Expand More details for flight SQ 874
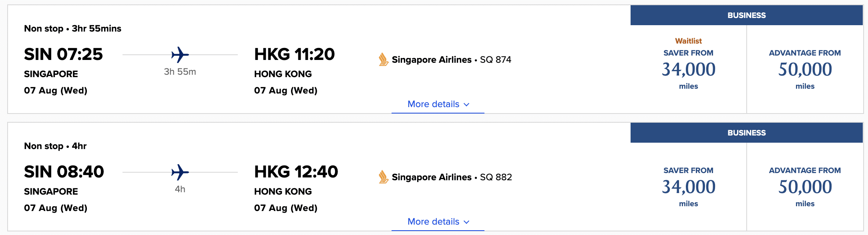Viewport: 868px width, 235px height. 438,104
